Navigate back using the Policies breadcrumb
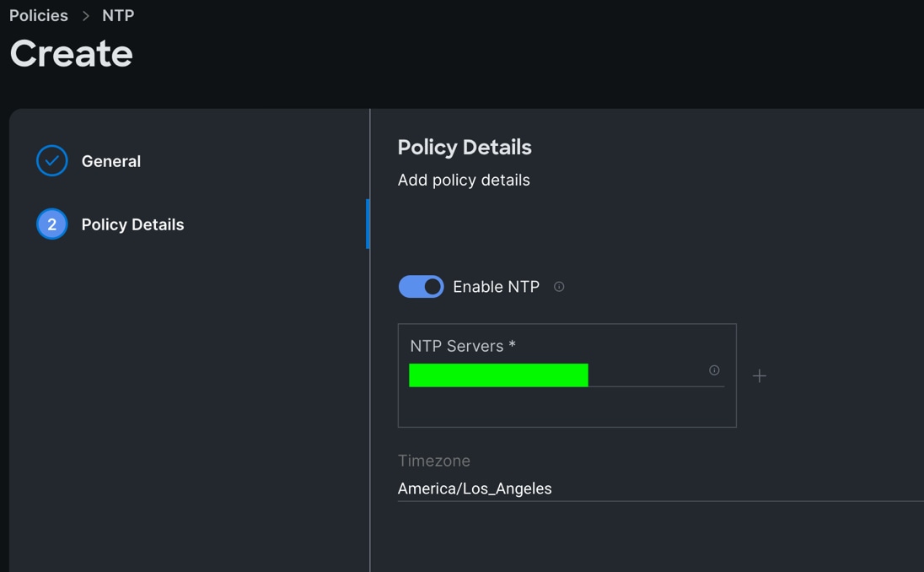The height and width of the screenshot is (572, 924). (38, 14)
